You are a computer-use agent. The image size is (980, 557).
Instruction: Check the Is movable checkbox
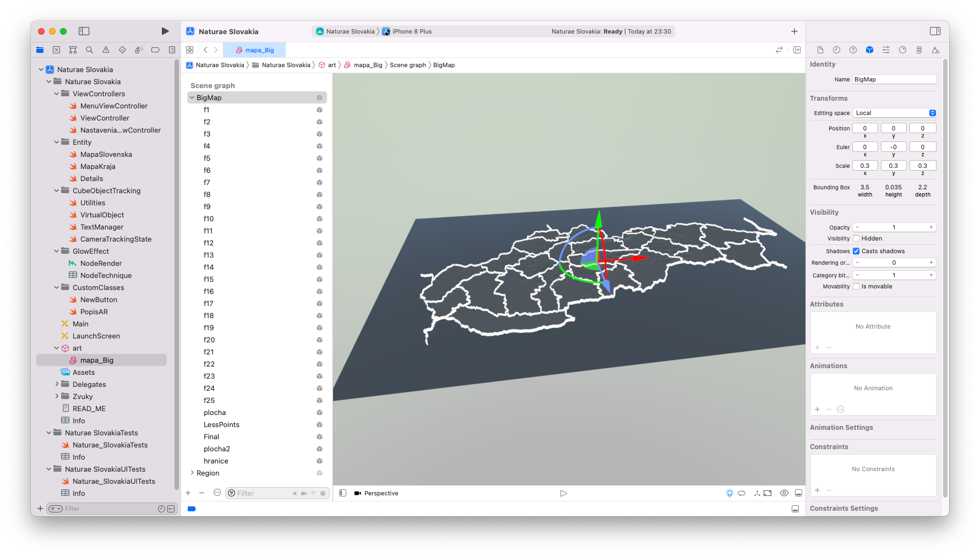point(856,286)
